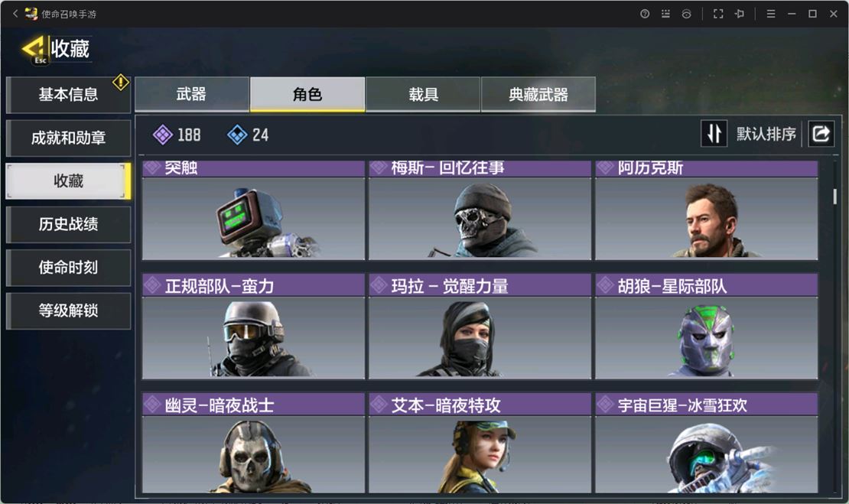This screenshot has height=504, width=849.
Task: Open the emulator help question icon
Action: (x=644, y=14)
